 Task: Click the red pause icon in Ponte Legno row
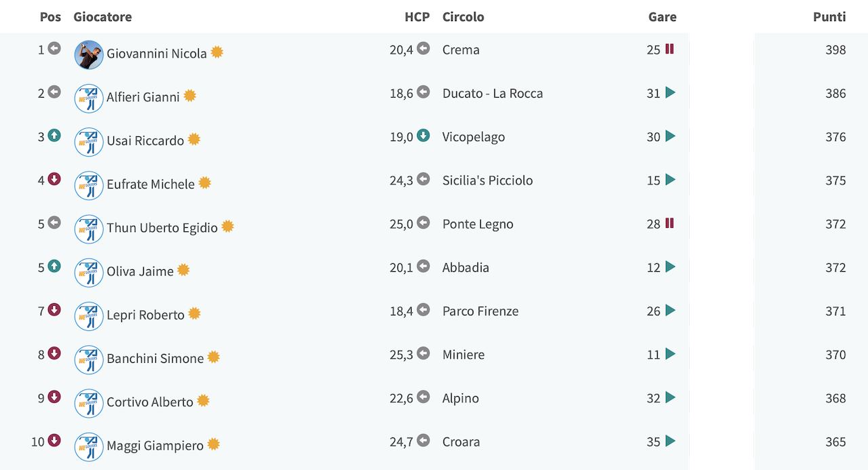tap(669, 223)
